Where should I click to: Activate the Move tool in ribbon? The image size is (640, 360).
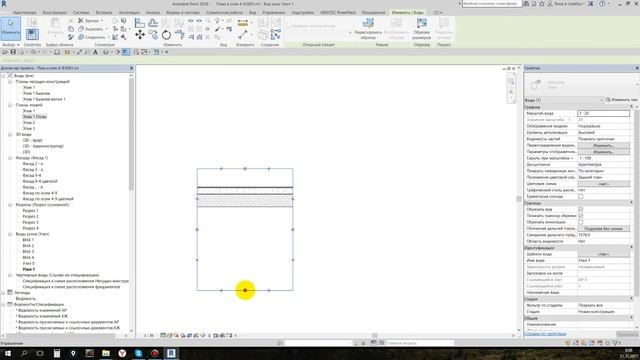click(x=140, y=35)
